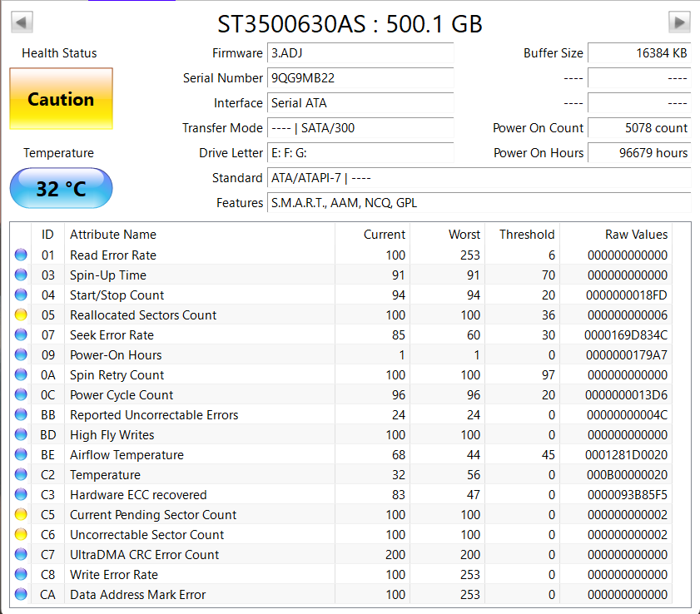Click the Threshold column header
Image resolution: width=700 pixels, height=614 pixels.
point(526,235)
